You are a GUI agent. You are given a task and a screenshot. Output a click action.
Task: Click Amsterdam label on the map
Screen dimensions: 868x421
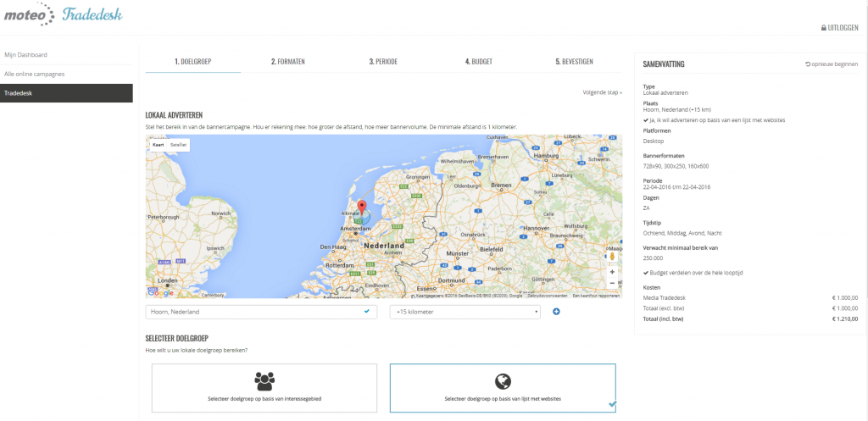coord(355,228)
